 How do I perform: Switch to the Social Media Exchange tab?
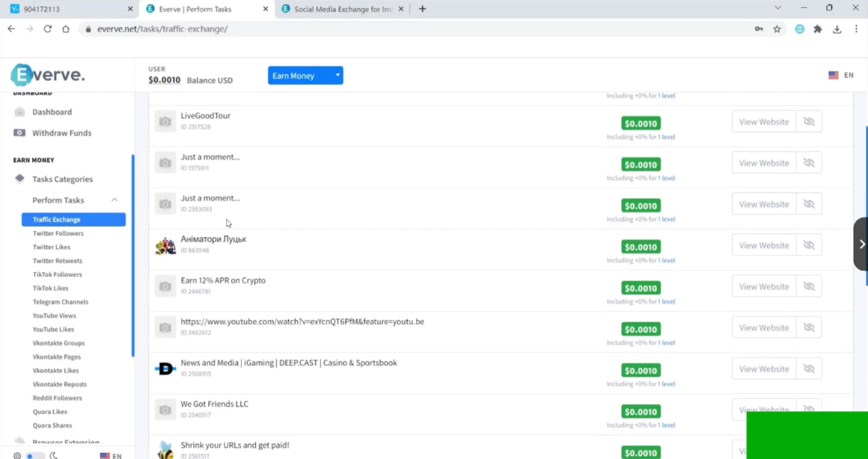pyautogui.click(x=342, y=9)
